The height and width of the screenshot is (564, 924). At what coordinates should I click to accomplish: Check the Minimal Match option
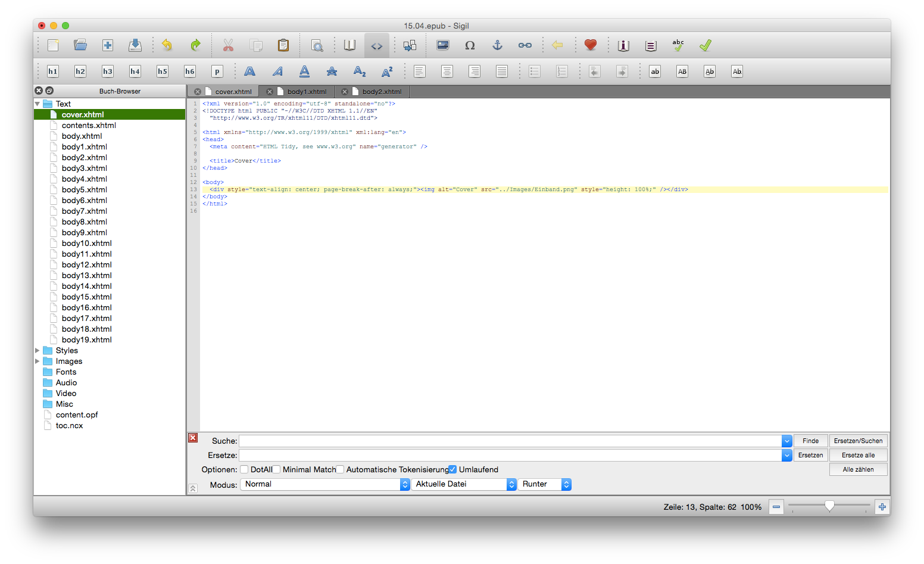point(277,469)
